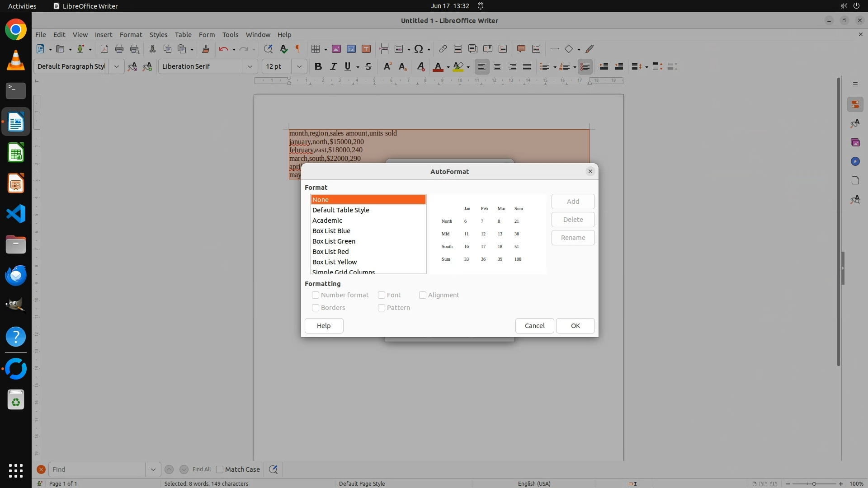868x488 pixels.
Task: Open the Styles menu
Action: point(158,34)
